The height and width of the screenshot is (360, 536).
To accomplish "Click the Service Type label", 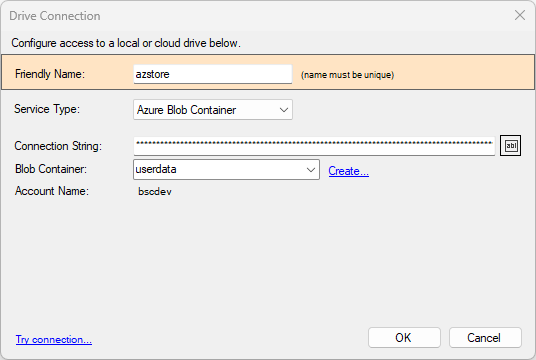I will click(47, 109).
